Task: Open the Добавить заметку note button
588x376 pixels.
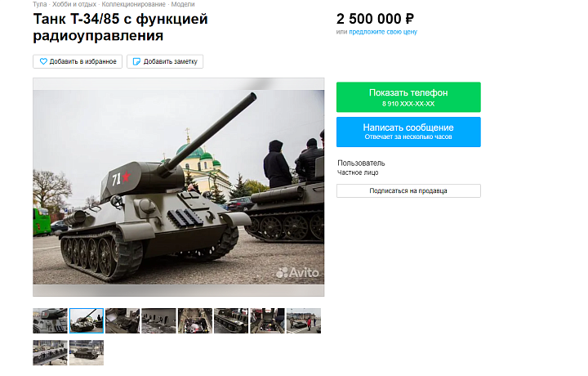Action: pyautogui.click(x=165, y=61)
